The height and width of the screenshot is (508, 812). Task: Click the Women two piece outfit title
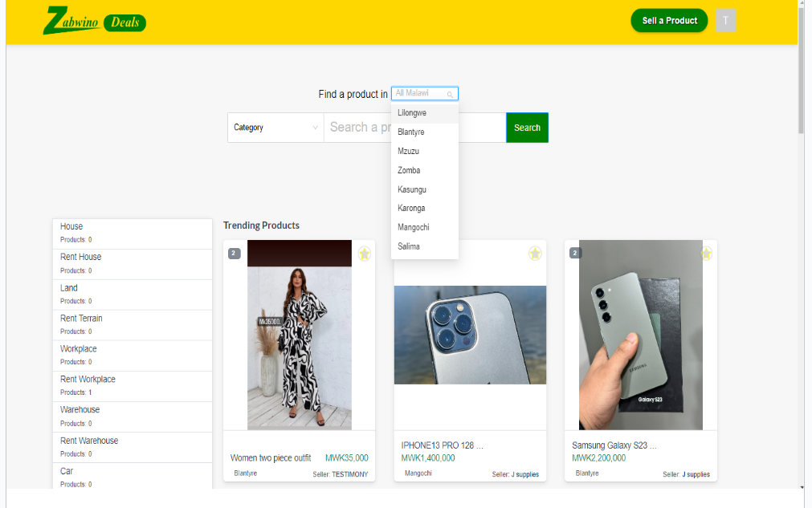(x=271, y=457)
